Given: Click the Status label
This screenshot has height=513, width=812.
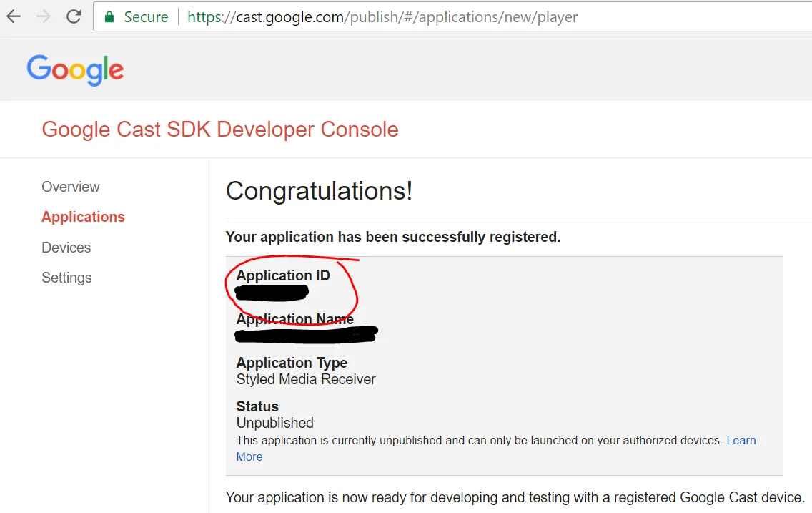Looking at the screenshot, I should pyautogui.click(x=257, y=406).
